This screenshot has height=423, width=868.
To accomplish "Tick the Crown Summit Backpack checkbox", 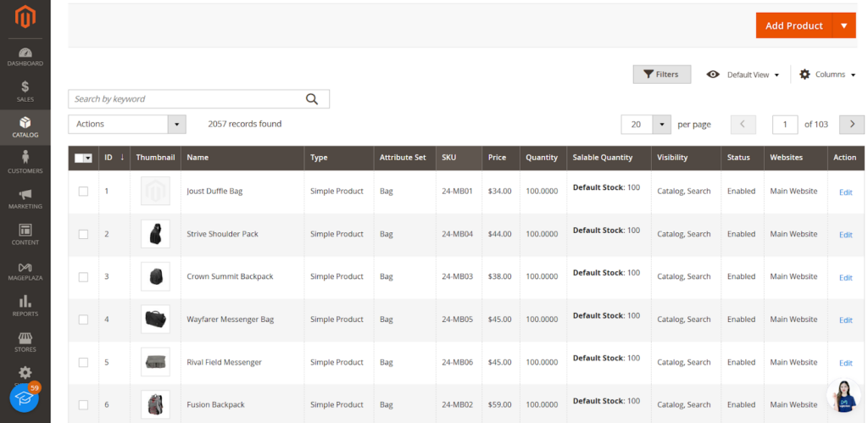I will [83, 277].
